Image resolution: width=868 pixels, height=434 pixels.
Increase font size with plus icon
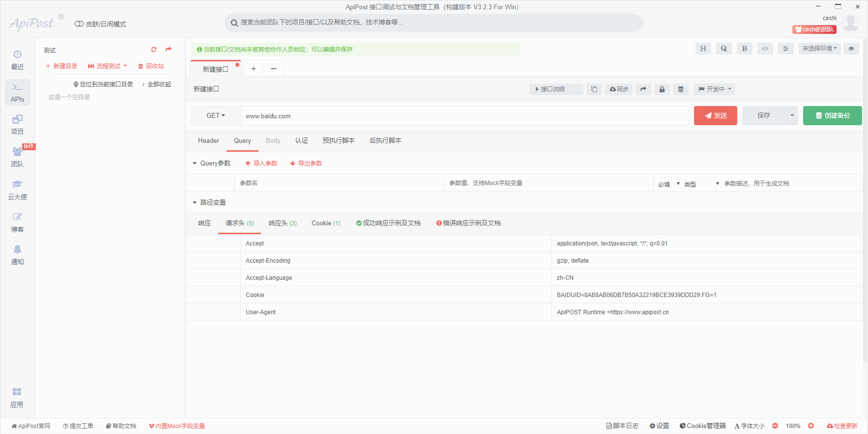coord(811,426)
